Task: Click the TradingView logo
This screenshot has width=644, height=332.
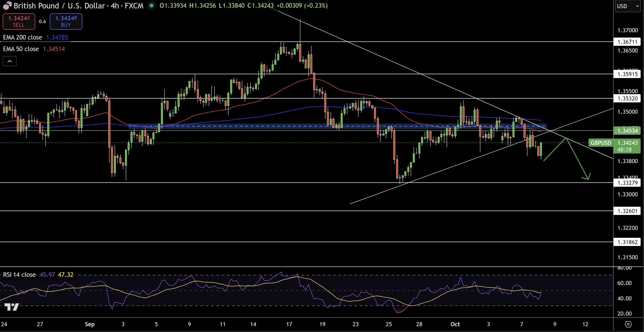Action: click(x=12, y=306)
